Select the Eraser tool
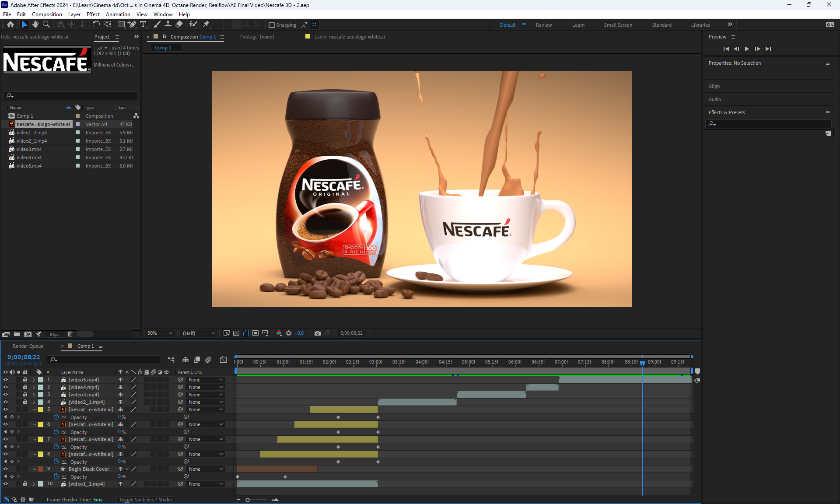This screenshot has width=840, height=504. [x=179, y=24]
